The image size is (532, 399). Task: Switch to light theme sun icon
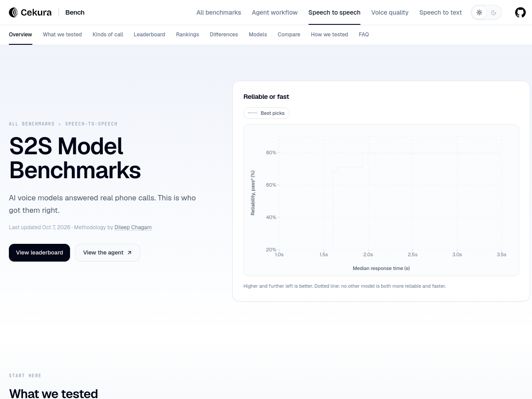[x=479, y=12]
